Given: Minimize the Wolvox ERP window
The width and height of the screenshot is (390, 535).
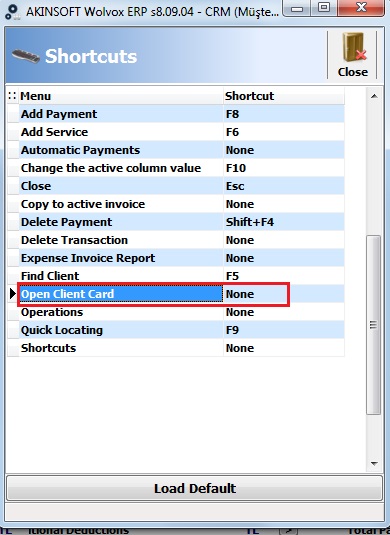Looking at the screenshot, I should [297, 8].
